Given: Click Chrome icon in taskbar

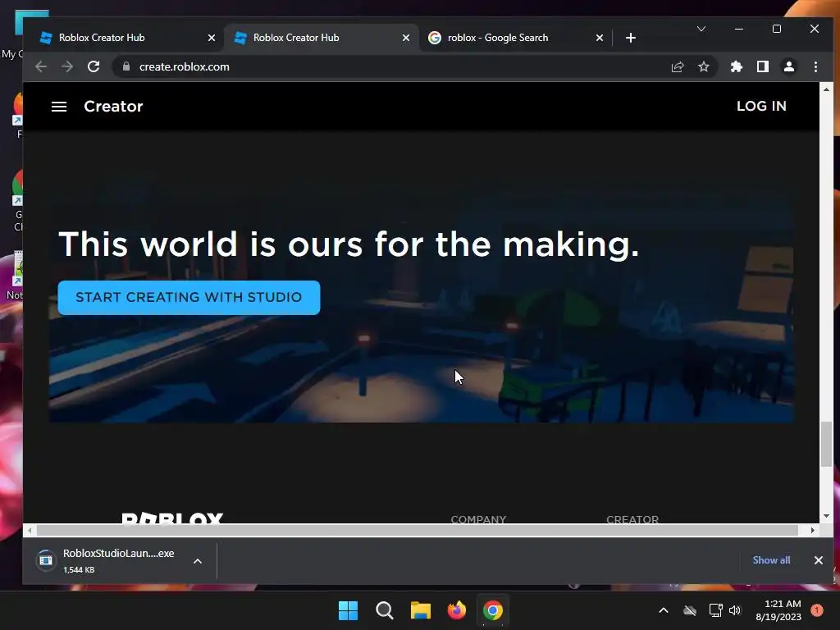Looking at the screenshot, I should click(493, 610).
